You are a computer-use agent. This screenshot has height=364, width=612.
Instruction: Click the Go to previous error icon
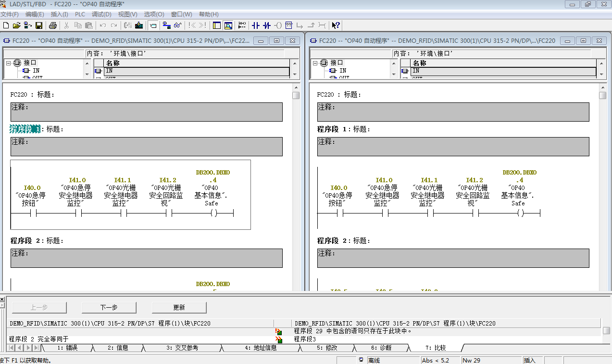click(x=192, y=25)
